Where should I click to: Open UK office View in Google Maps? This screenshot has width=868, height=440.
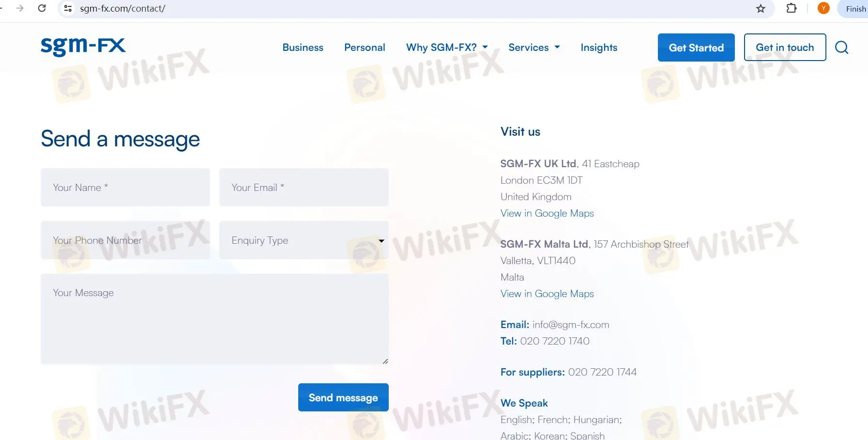tap(547, 213)
